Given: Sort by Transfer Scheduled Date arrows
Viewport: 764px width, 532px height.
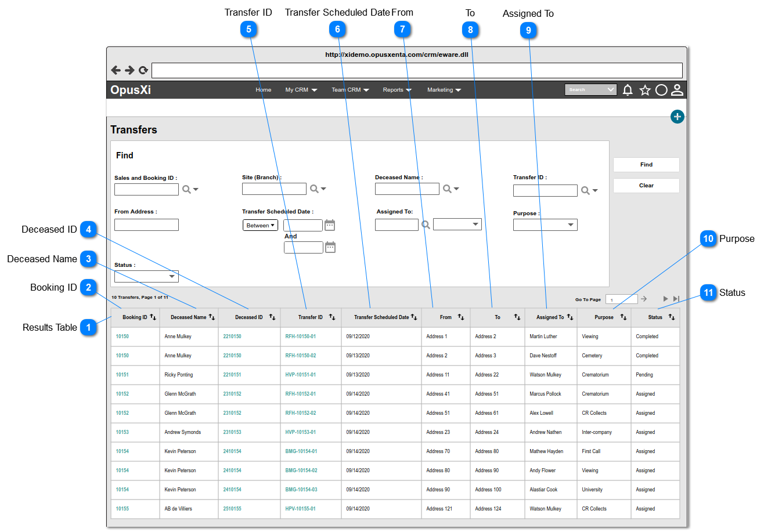Looking at the screenshot, I should coord(415,317).
